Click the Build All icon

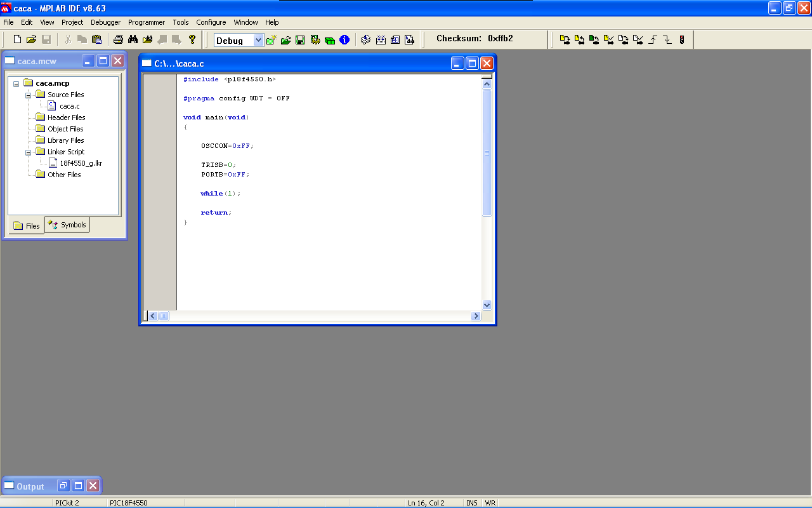pyautogui.click(x=381, y=40)
